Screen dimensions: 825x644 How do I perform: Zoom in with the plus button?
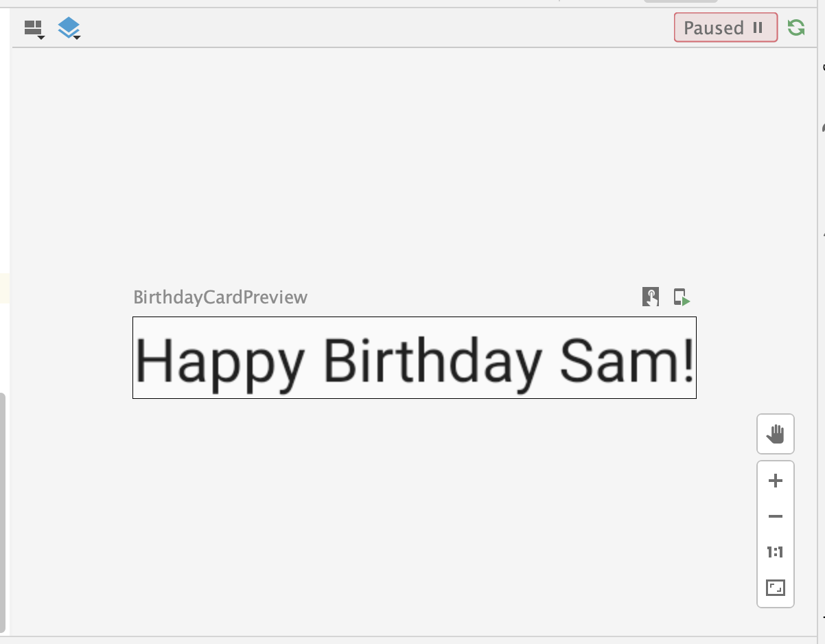tap(776, 481)
